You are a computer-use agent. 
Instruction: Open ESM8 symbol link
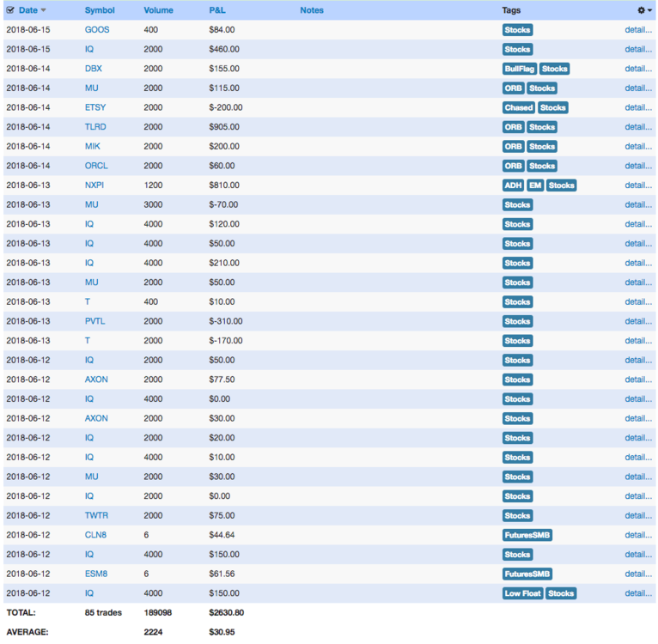coord(96,574)
